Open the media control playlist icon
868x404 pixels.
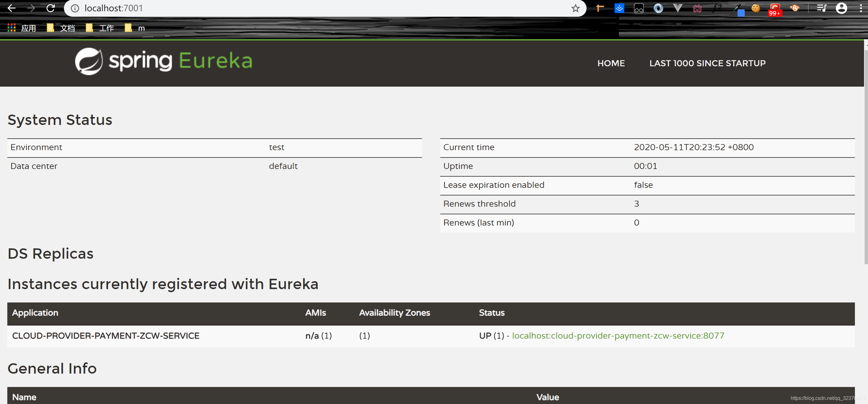pyautogui.click(x=822, y=8)
